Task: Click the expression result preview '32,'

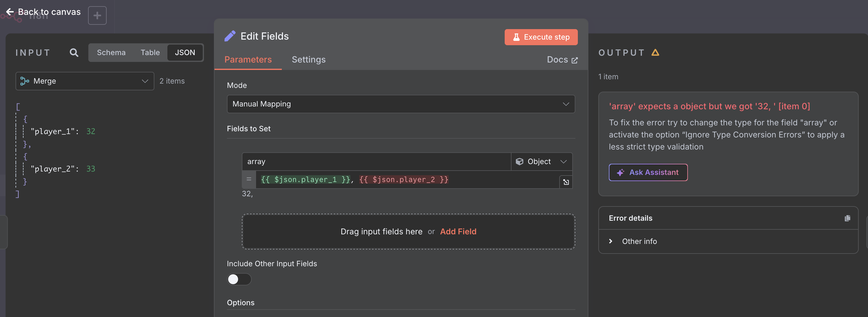Action: click(247, 194)
